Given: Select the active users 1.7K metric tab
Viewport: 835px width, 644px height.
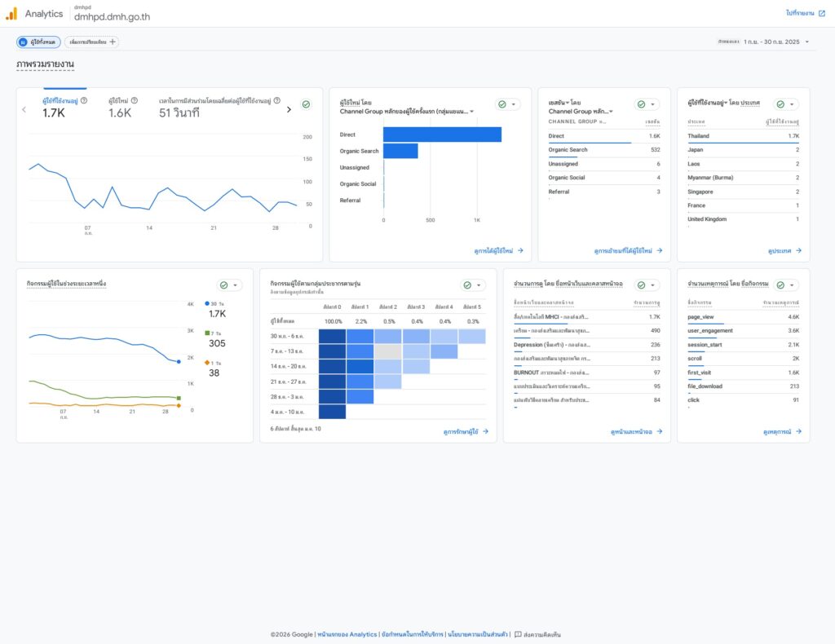Looking at the screenshot, I should [65, 108].
